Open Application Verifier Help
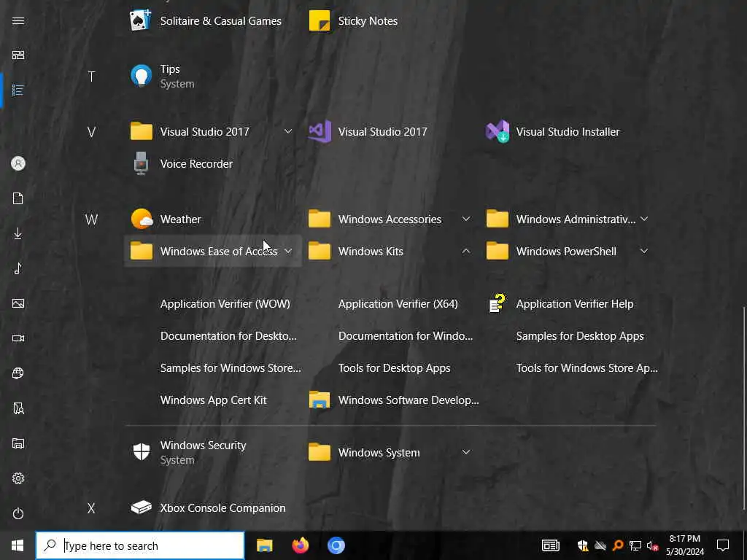747x560 pixels. (568, 304)
